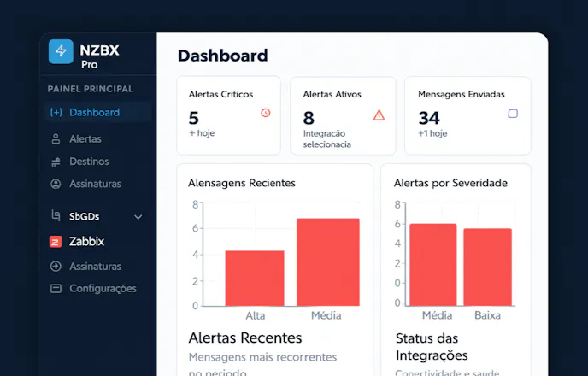Image resolution: width=588 pixels, height=376 pixels.
Task: Open the Alertas Criticos card
Action: [x=229, y=115]
